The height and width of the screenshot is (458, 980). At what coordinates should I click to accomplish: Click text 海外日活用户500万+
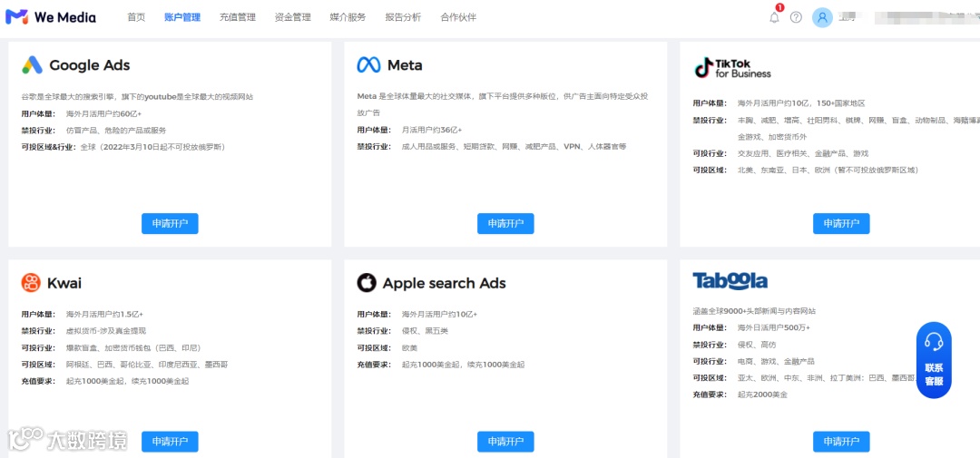click(x=774, y=327)
